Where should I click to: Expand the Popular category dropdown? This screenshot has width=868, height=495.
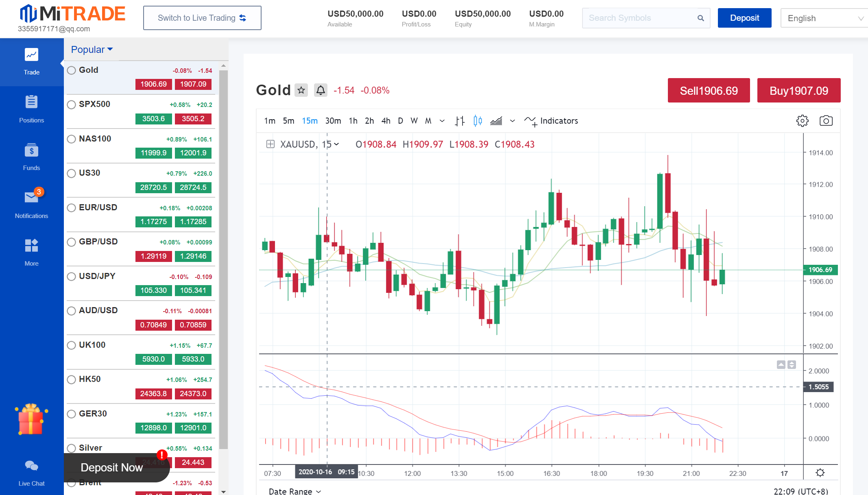[x=92, y=50]
